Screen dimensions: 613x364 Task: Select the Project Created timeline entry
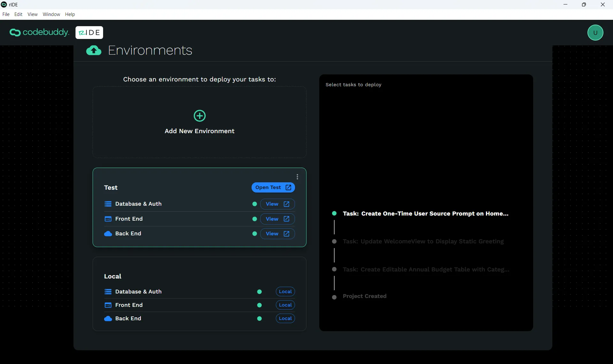click(x=365, y=296)
